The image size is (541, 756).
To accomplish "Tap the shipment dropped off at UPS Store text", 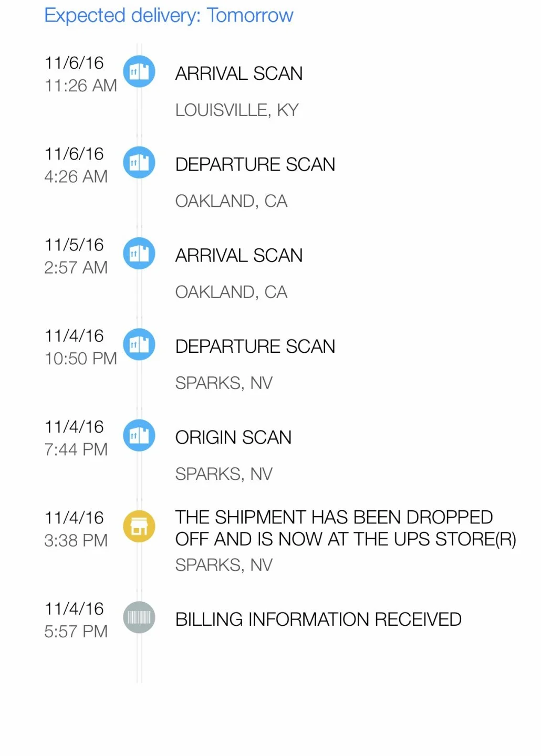I will [345, 528].
